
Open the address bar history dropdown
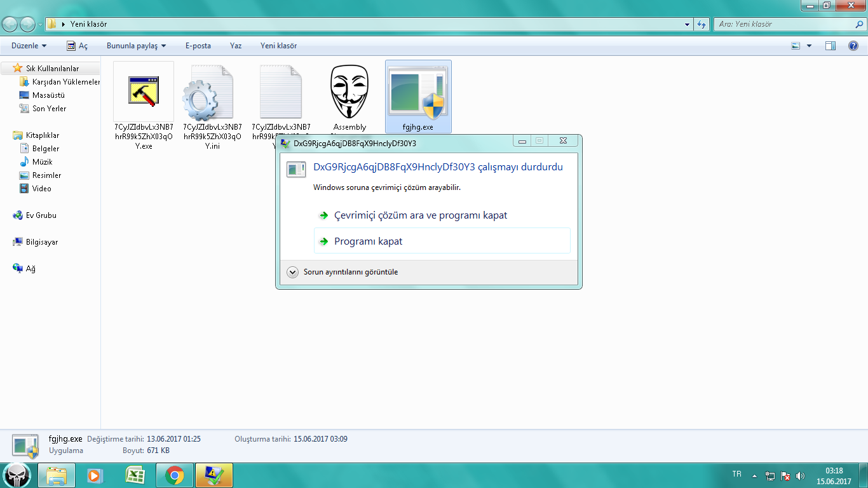pyautogui.click(x=688, y=24)
